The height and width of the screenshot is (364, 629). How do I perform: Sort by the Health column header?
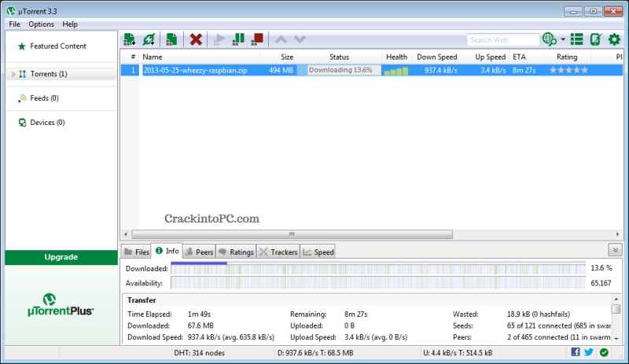397,57
